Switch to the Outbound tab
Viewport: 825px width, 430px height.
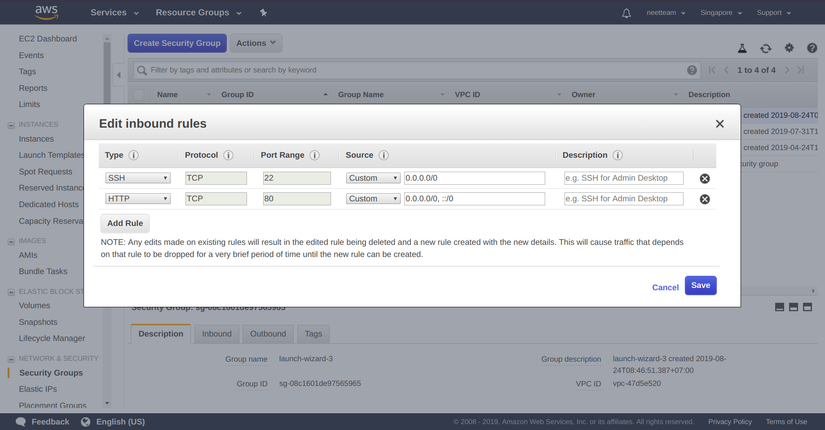pyautogui.click(x=268, y=334)
